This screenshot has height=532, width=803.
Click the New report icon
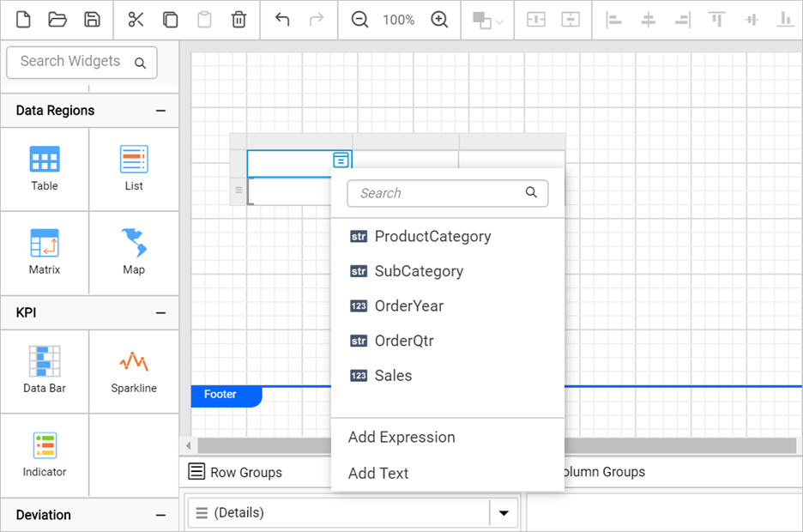[x=23, y=20]
